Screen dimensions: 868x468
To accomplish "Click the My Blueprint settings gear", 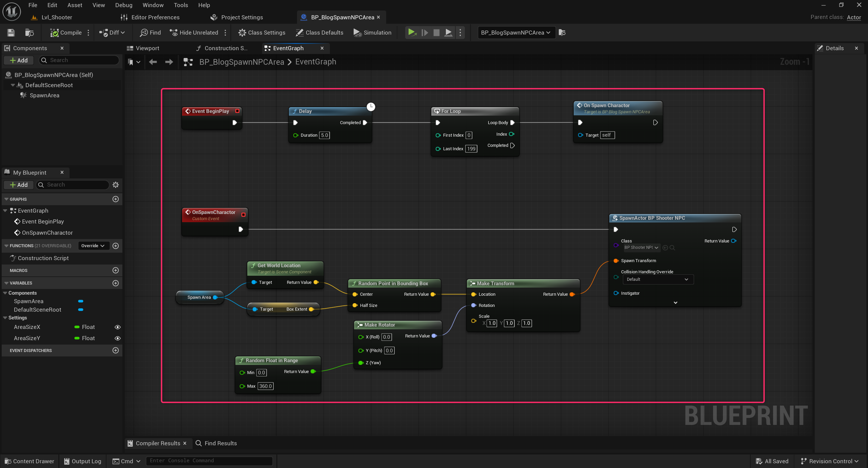I will point(116,185).
